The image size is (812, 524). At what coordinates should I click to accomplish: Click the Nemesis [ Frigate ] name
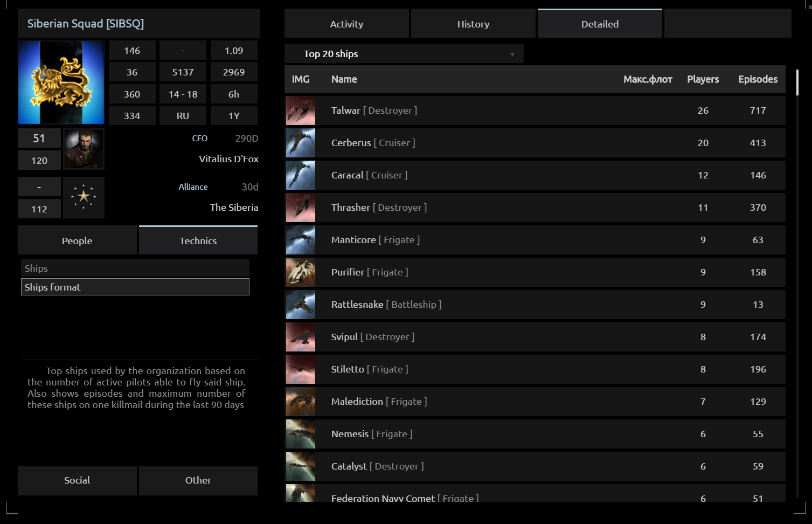(372, 434)
